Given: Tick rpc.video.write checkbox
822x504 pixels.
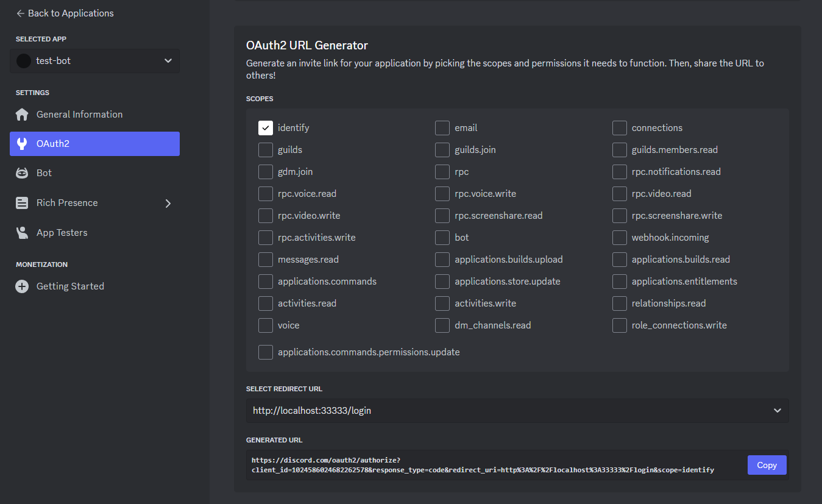Looking at the screenshot, I should pos(266,216).
